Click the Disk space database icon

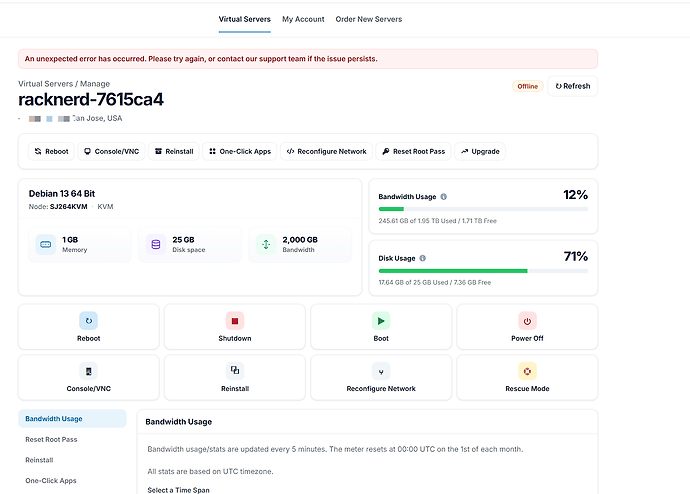tap(156, 244)
